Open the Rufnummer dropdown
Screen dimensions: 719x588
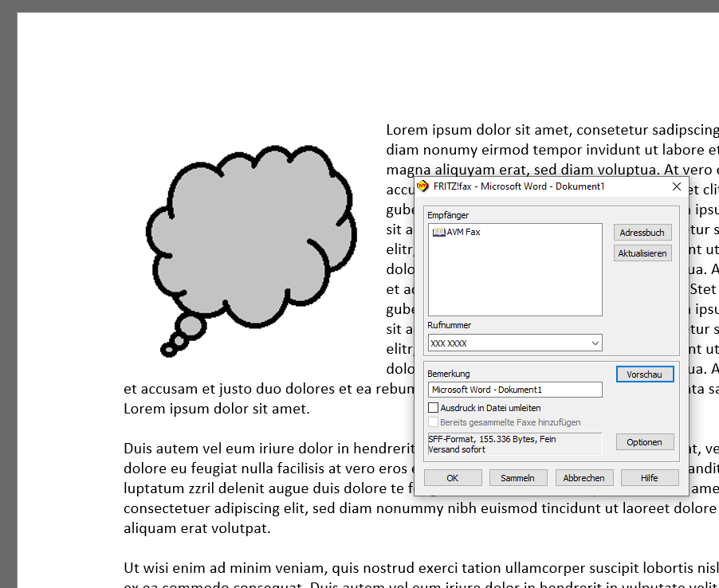click(x=595, y=343)
